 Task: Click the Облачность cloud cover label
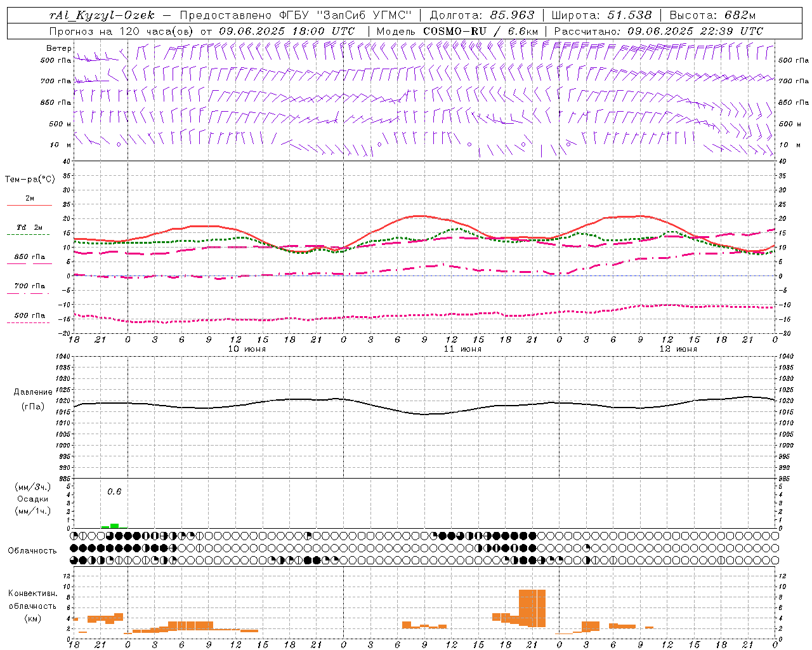32,550
